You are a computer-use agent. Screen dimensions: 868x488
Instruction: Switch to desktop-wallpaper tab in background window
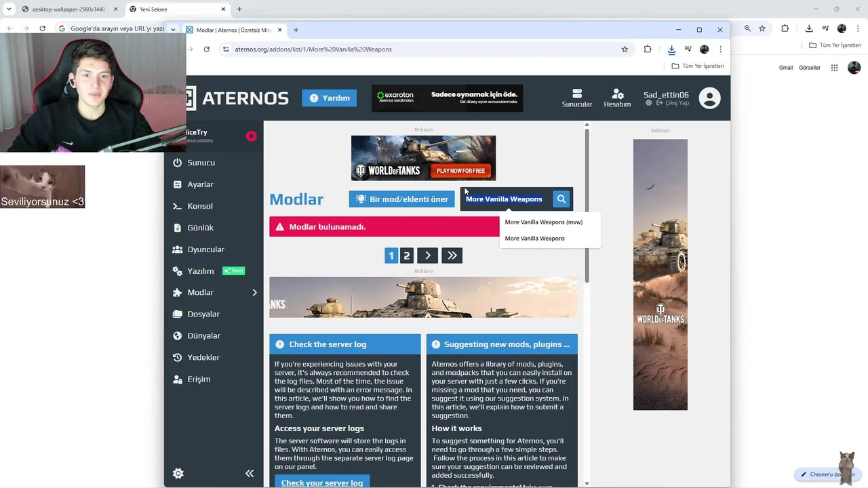pyautogui.click(x=68, y=9)
